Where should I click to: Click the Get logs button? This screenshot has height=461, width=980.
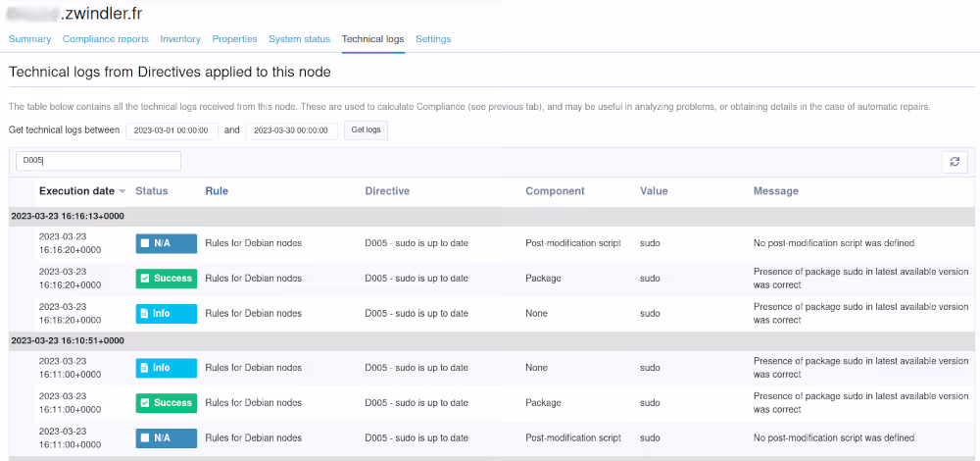(x=366, y=130)
